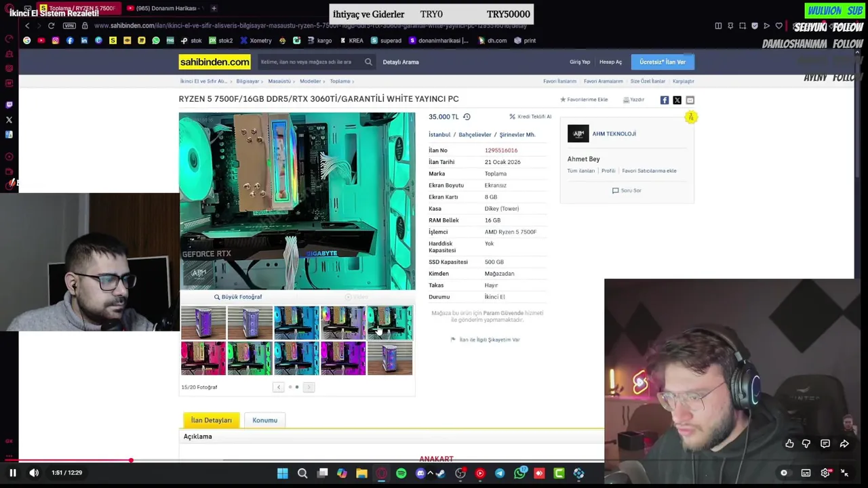Go to next thumbnail page arrow
The image size is (868, 488).
point(309,387)
